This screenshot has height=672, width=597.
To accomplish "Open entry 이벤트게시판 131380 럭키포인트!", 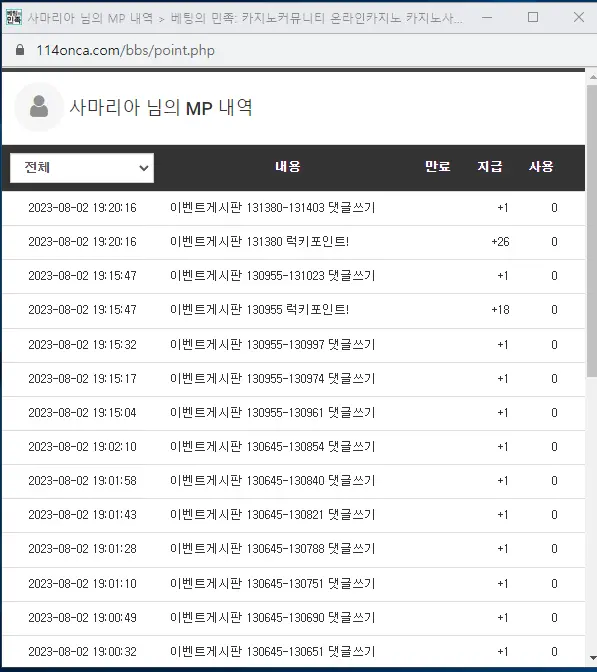I will [x=260, y=242].
